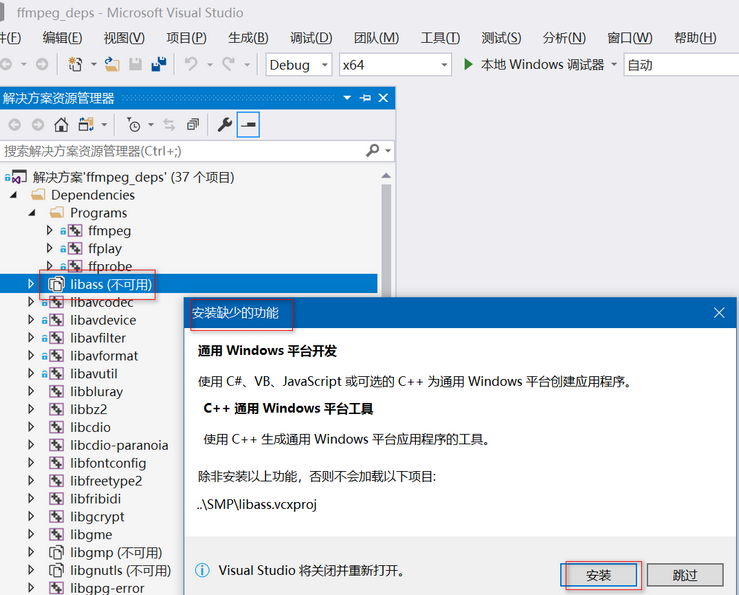Focus the Solution Explorer search field
739x595 pixels.
181,151
